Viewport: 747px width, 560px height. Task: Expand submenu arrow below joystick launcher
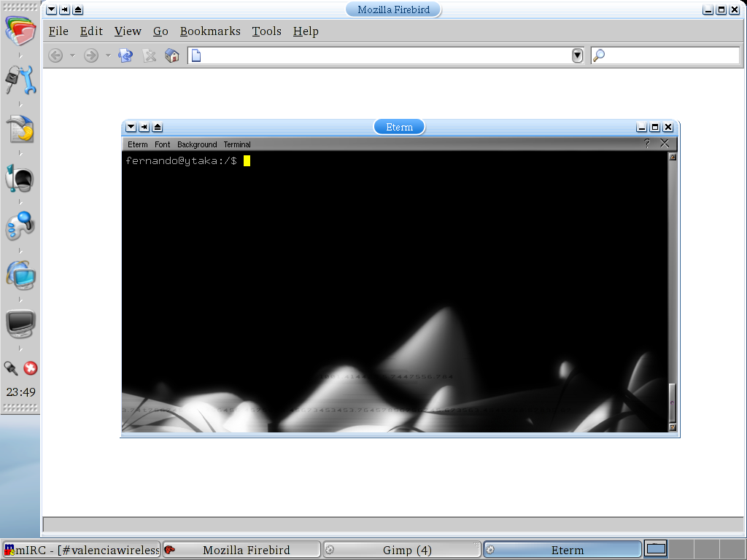pos(20,251)
